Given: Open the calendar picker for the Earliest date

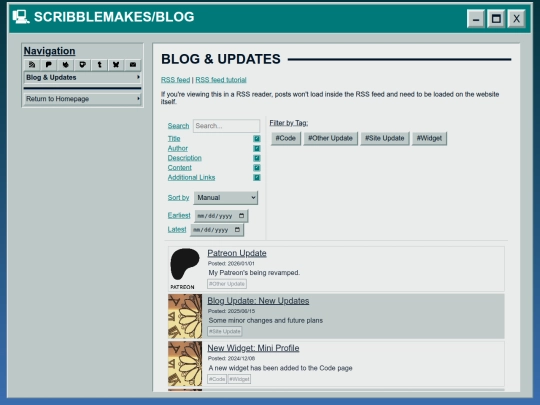Looking at the screenshot, I should tap(241, 216).
